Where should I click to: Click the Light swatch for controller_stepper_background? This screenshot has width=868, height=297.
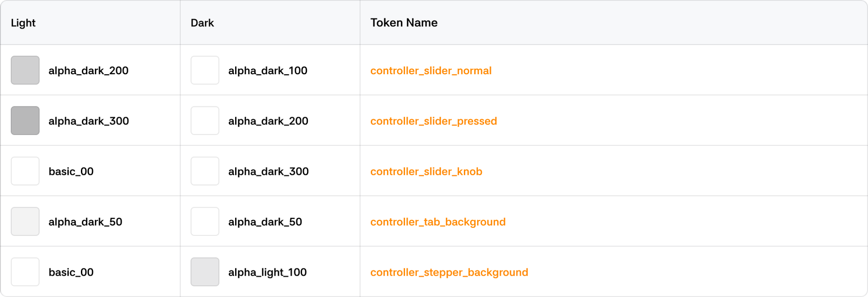click(x=25, y=272)
